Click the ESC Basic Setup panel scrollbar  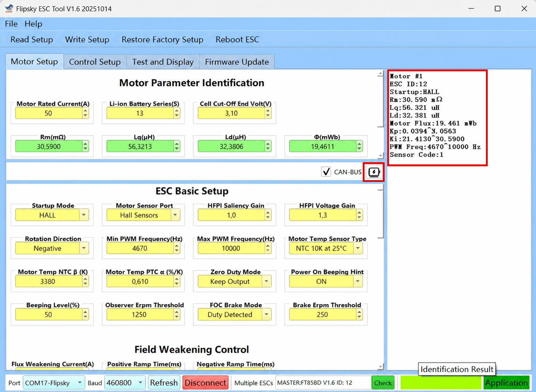coord(380,277)
